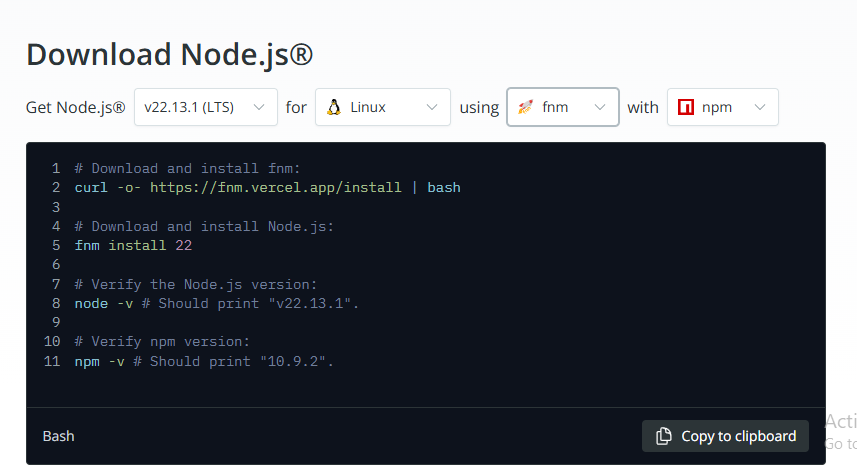Click the 'Download Node.js®' heading
The width and height of the screenshot is (857, 476).
coord(169,55)
